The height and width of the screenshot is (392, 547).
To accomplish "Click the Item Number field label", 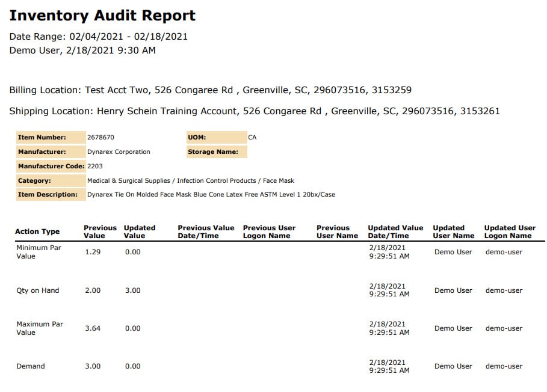I will (x=42, y=138).
